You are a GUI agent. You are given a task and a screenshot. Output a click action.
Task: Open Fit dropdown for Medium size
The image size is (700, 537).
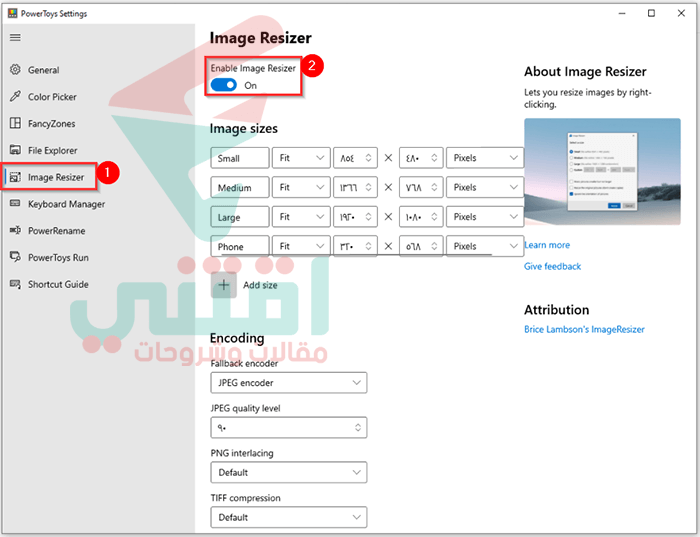(301, 187)
